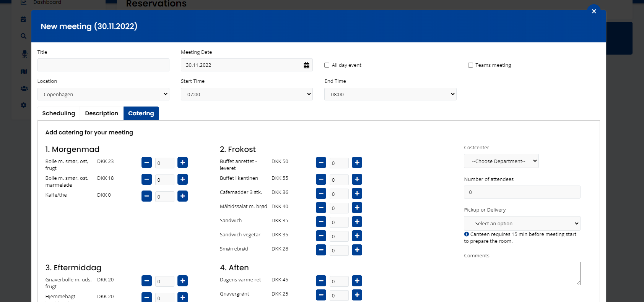Click the info icon beside Canteen requires note
The width and height of the screenshot is (644, 302).
(x=467, y=234)
